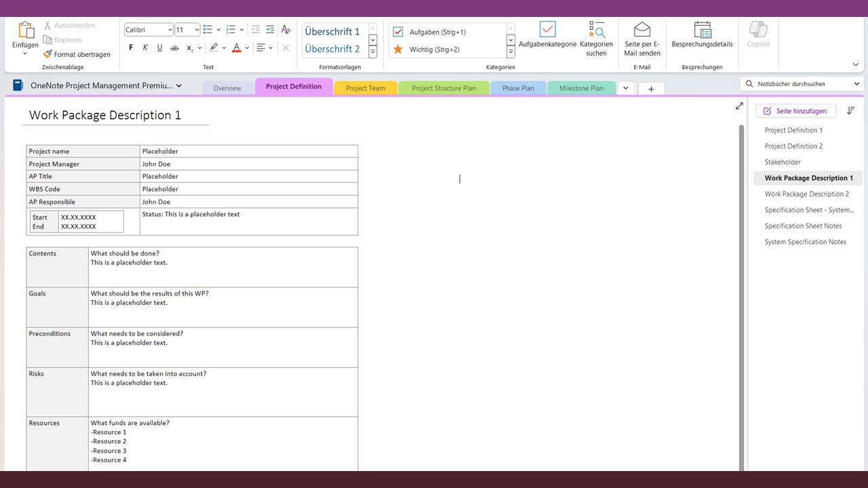
Task: Add a new section with plus
Action: (651, 89)
